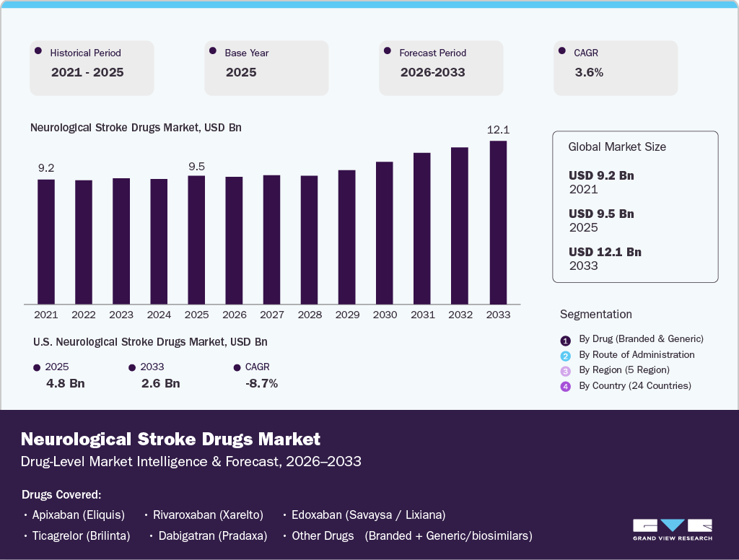
Task: Click 'Other Drugs' entry
Action: click(323, 536)
